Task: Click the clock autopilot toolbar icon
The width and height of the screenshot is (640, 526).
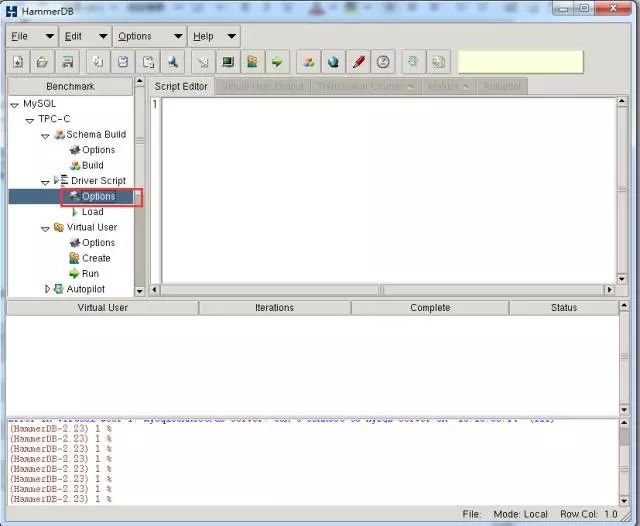Action: point(383,62)
